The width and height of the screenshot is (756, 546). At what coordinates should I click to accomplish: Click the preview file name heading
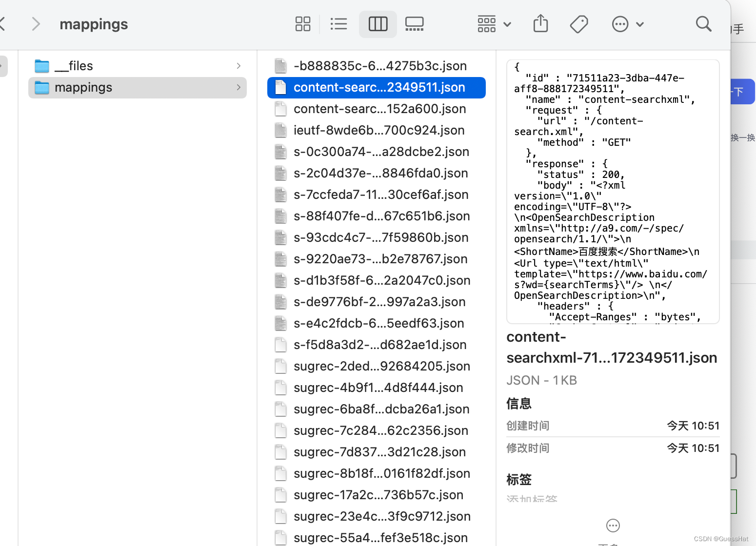pyautogui.click(x=612, y=347)
